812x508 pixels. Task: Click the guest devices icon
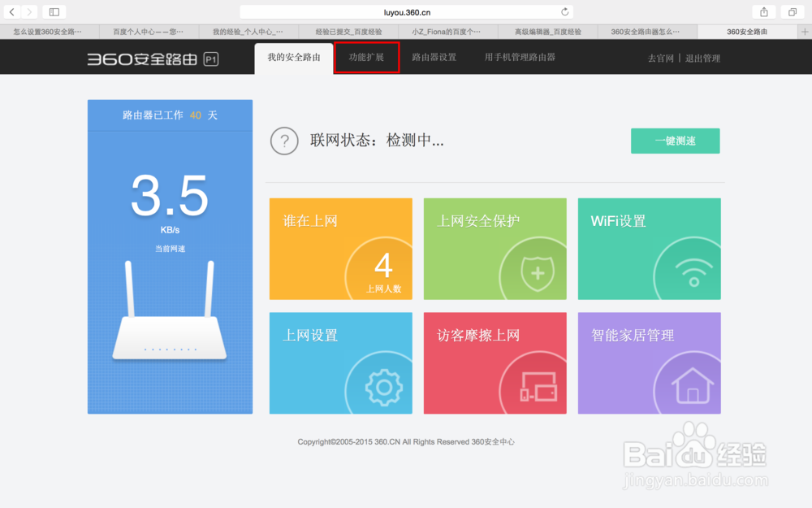[x=538, y=387]
